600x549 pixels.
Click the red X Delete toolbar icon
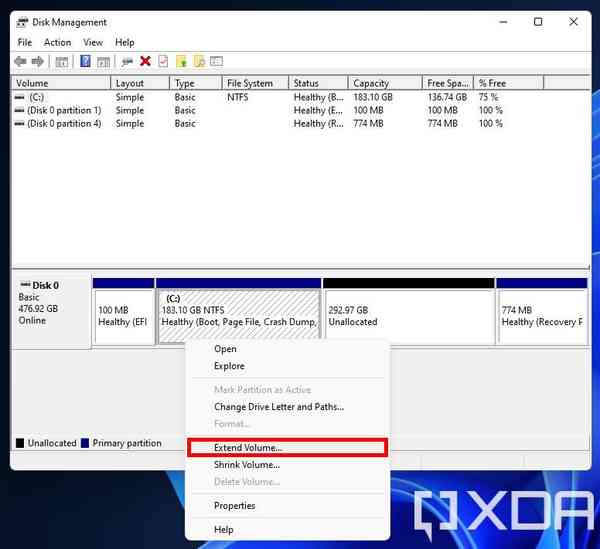[x=145, y=61]
